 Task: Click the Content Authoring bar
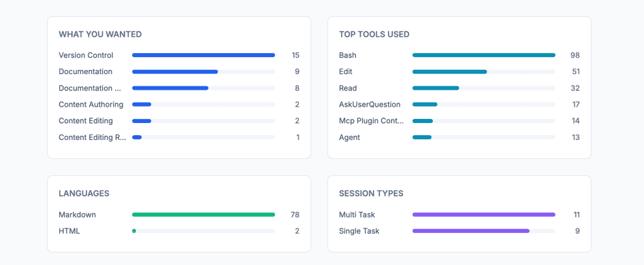click(x=204, y=104)
